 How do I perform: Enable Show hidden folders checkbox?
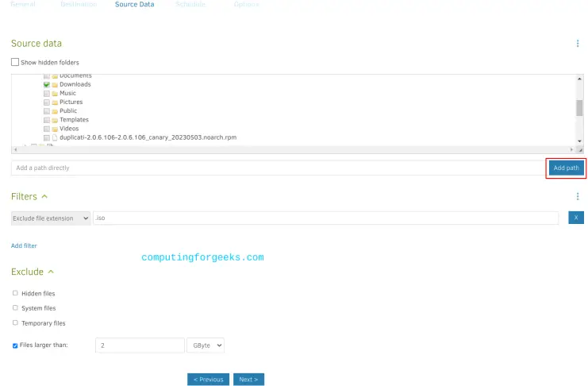[15, 62]
